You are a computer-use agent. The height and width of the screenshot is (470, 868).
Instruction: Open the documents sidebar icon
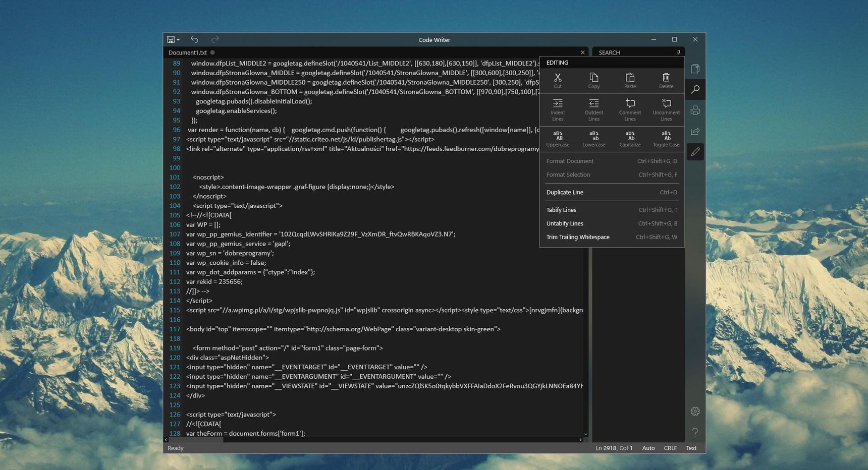pos(695,69)
